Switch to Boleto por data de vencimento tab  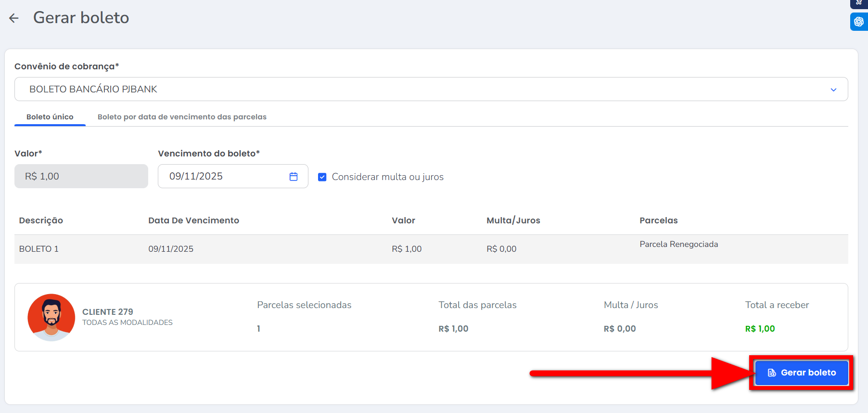tap(182, 117)
